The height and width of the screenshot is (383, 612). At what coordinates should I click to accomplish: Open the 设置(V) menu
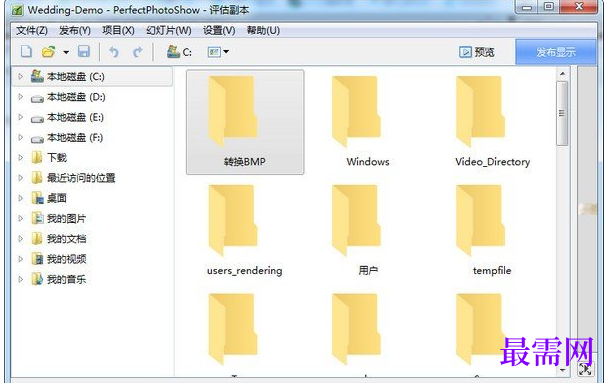pos(219,30)
